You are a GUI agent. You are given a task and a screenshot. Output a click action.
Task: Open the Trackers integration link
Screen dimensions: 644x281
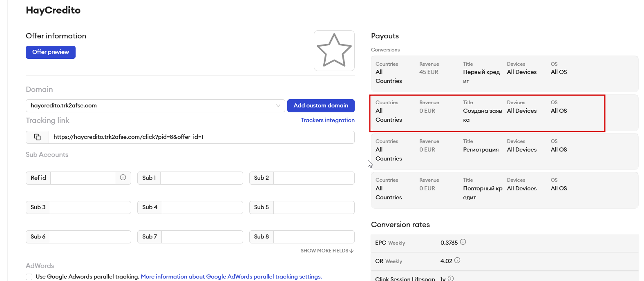pos(328,120)
